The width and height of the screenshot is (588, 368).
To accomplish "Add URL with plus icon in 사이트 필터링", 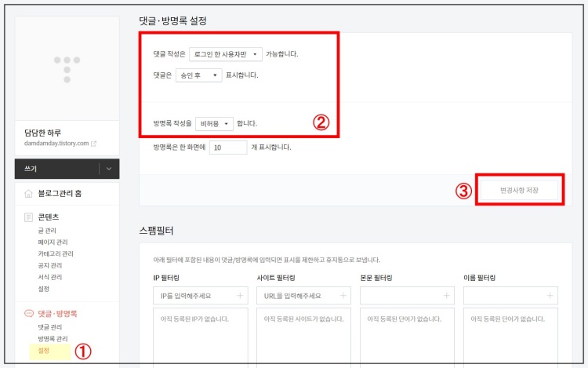I will pyautogui.click(x=343, y=296).
